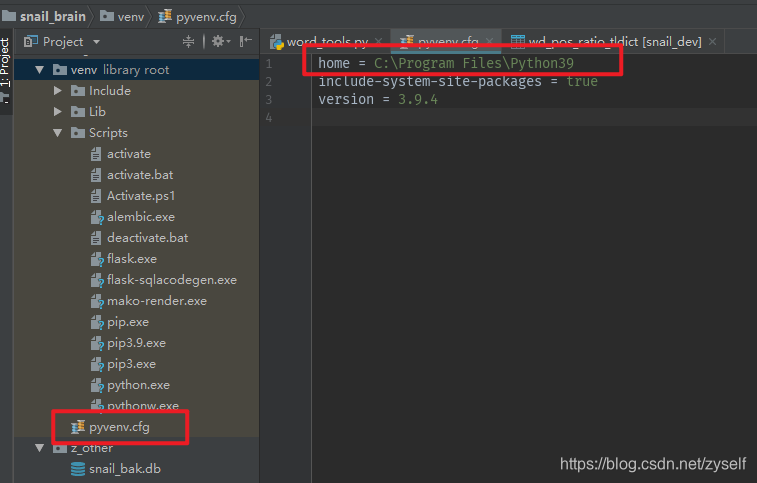Screen dimensions: 757x483
Task: Click the version value 3.9.4
Action: click(418, 99)
